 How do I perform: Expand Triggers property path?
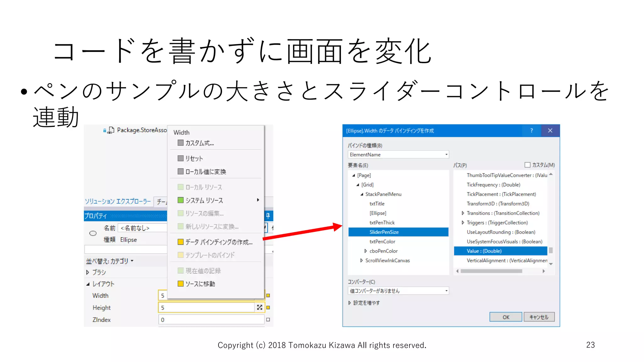(463, 222)
